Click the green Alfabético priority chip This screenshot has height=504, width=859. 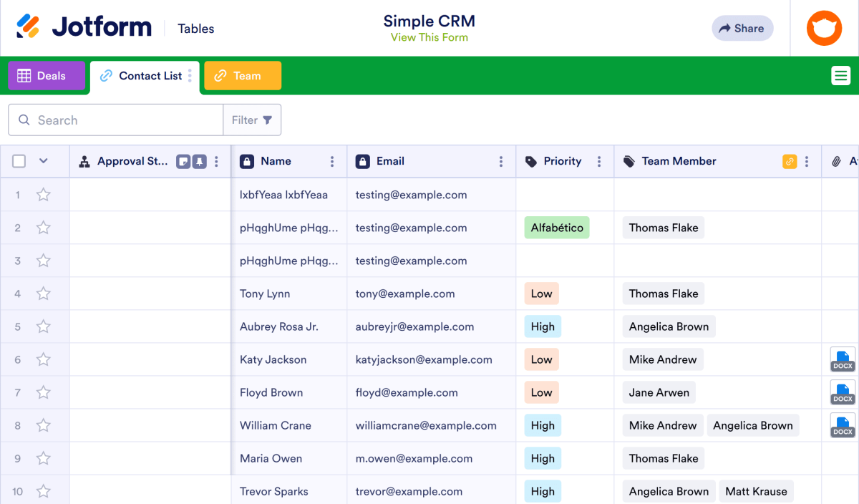(557, 227)
